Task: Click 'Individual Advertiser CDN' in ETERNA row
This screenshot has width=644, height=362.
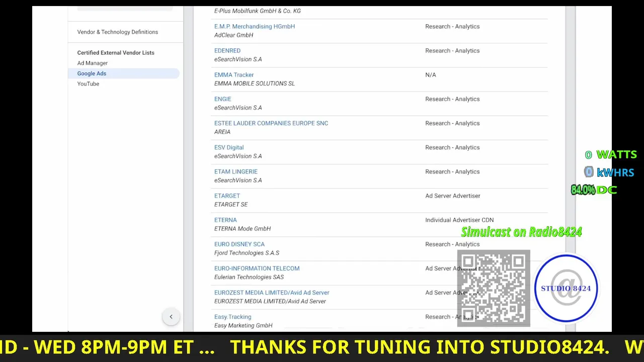Action: (459, 220)
